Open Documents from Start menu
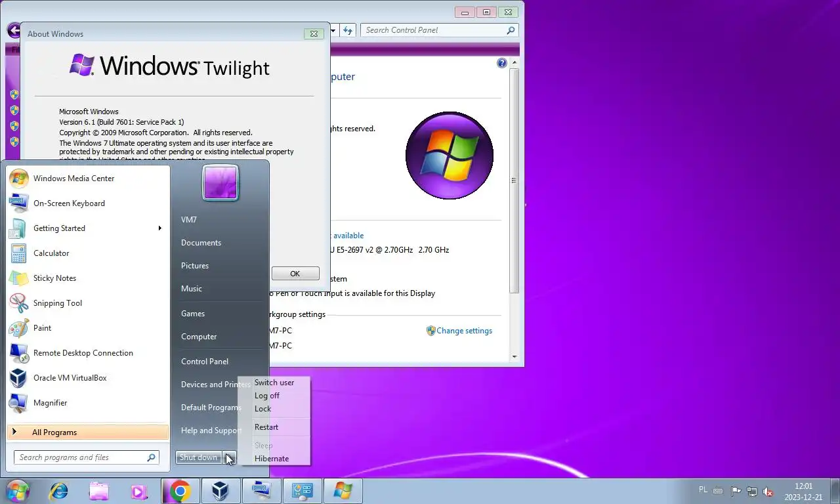This screenshot has width=840, height=504. pos(201,243)
